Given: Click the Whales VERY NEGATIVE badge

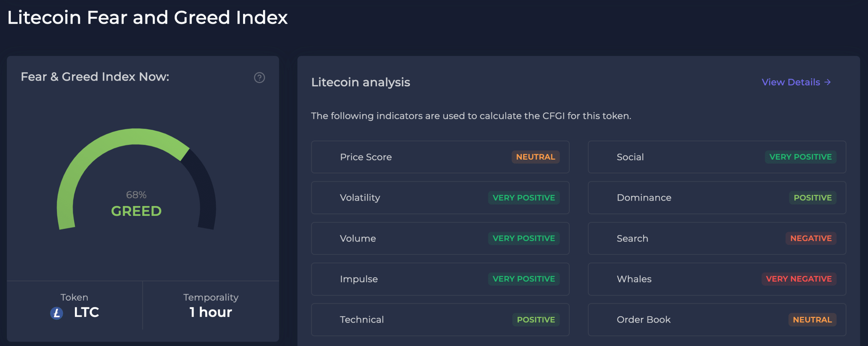Looking at the screenshot, I should click(799, 279).
